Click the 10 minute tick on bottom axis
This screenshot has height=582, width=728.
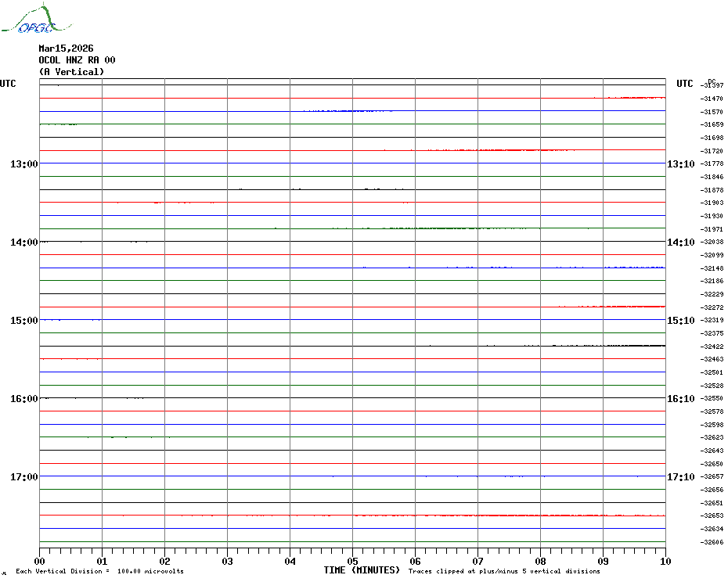pos(665,561)
